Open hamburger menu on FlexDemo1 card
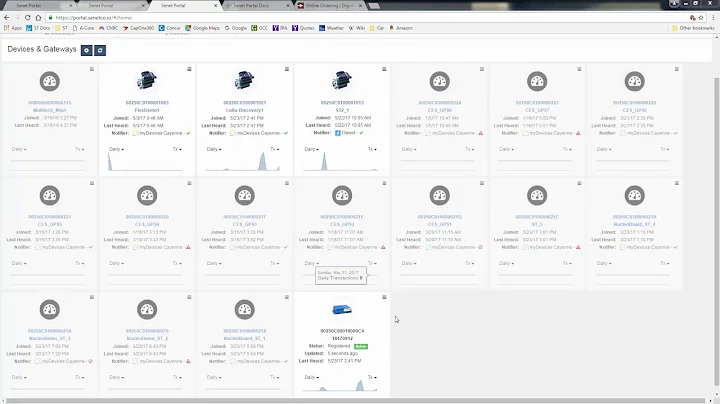 (189, 69)
